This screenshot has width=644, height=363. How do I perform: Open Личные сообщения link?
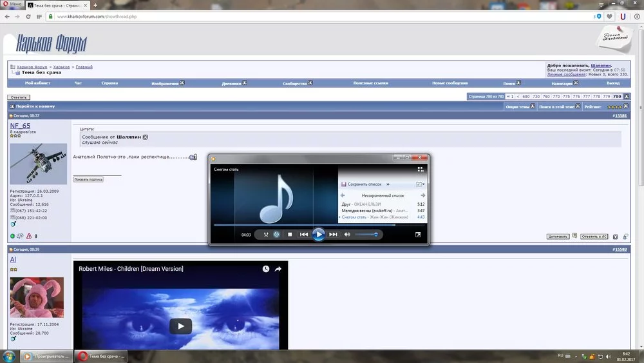[x=566, y=74]
